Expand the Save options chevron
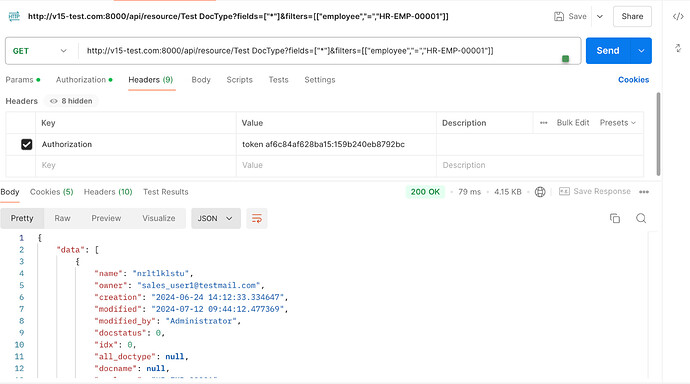The width and height of the screenshot is (690, 384). coord(600,16)
